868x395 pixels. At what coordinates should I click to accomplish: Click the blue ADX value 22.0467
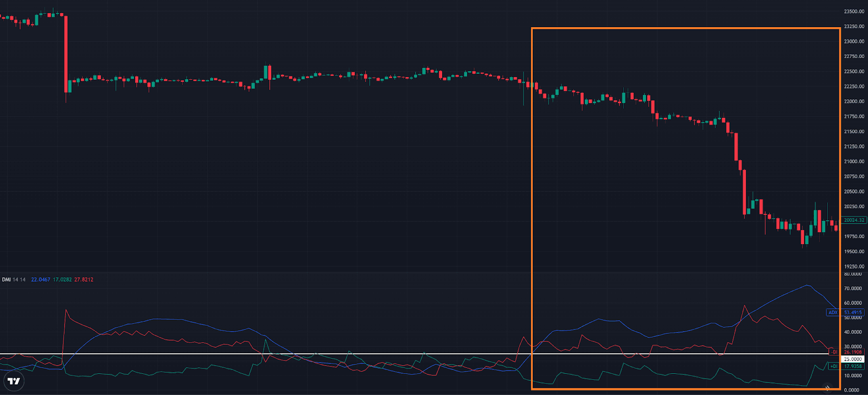[x=41, y=280]
